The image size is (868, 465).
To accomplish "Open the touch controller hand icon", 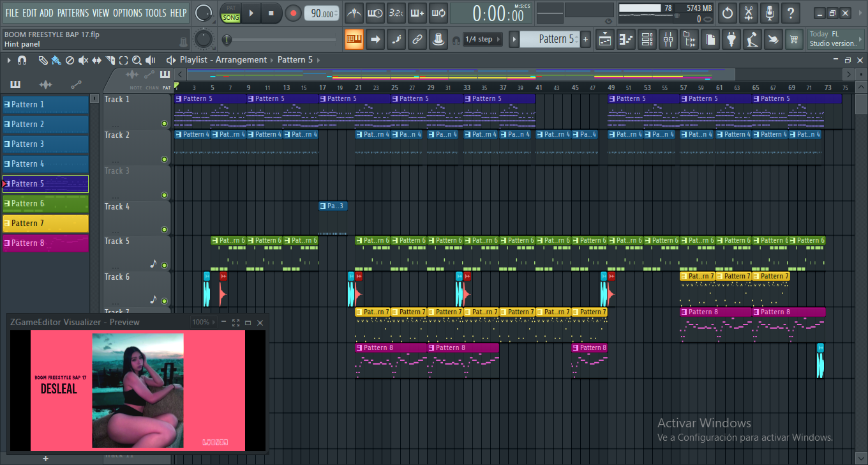I will pyautogui.click(x=774, y=40).
